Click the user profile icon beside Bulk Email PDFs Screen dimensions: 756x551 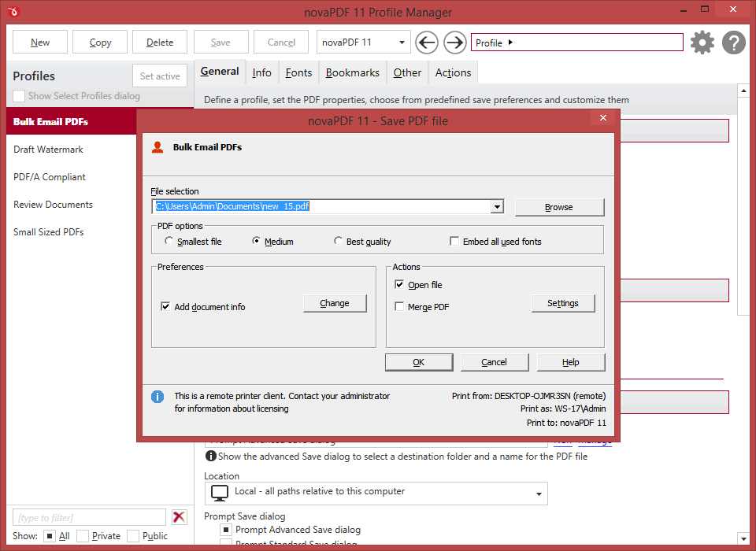(x=157, y=147)
